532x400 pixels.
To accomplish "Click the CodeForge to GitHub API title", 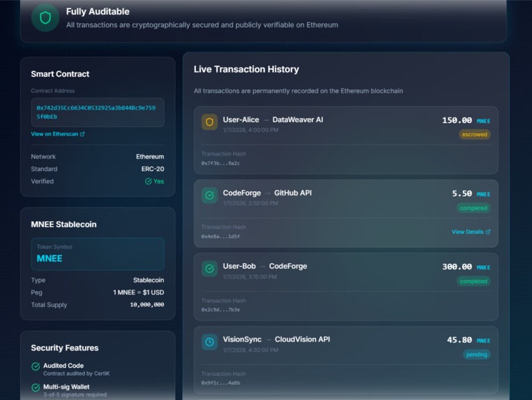I will click(x=267, y=193).
